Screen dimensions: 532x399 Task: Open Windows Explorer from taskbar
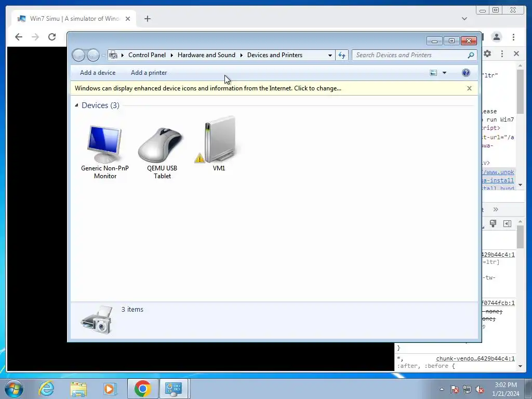(x=78, y=389)
